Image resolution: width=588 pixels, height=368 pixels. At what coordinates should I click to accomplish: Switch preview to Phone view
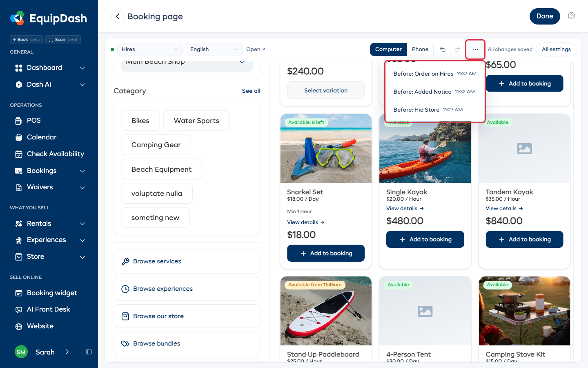420,49
